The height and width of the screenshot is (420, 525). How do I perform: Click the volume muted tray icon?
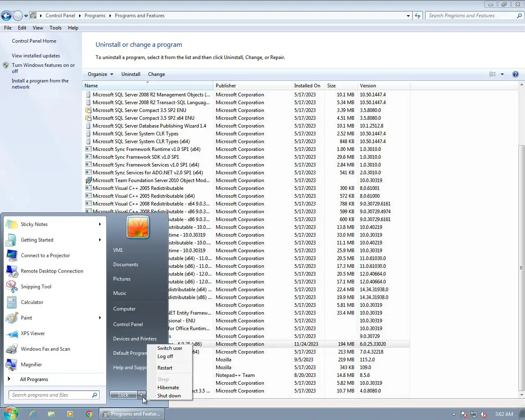(x=484, y=414)
